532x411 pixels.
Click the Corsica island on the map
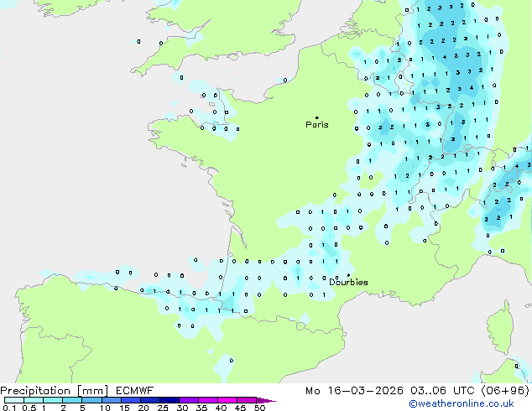coord(502,328)
